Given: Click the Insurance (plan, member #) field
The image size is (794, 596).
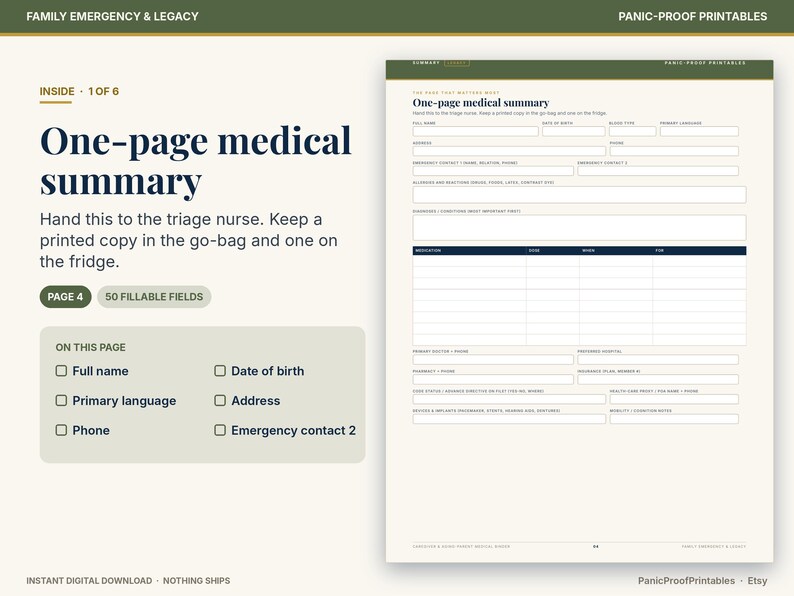Looking at the screenshot, I should tap(658, 379).
